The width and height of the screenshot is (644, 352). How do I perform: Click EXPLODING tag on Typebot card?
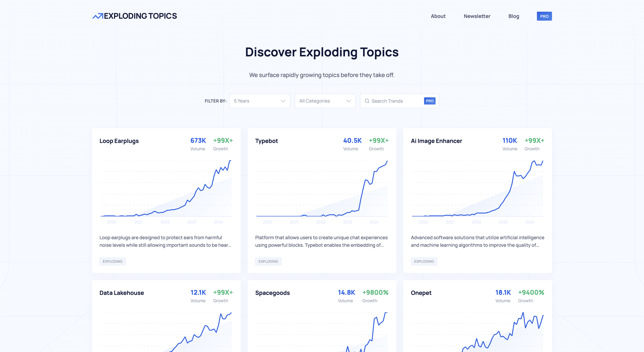point(268,261)
